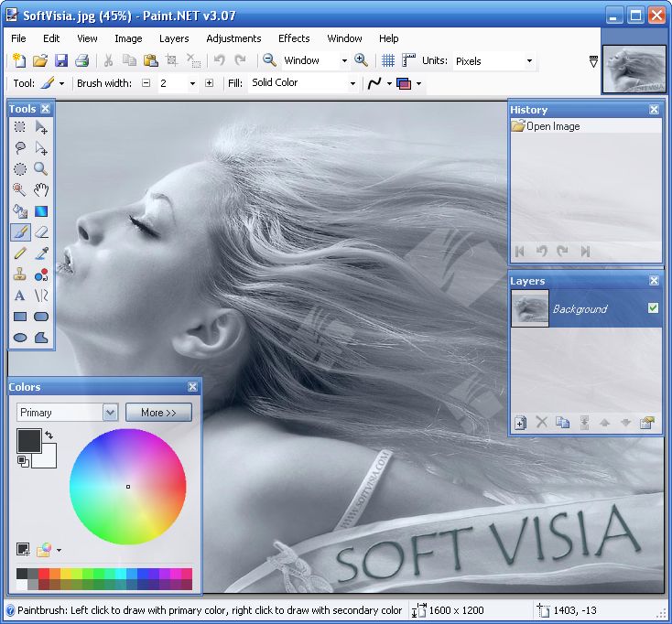Select the Eraser tool
Viewport: 672px width, 624px height.
tap(41, 232)
